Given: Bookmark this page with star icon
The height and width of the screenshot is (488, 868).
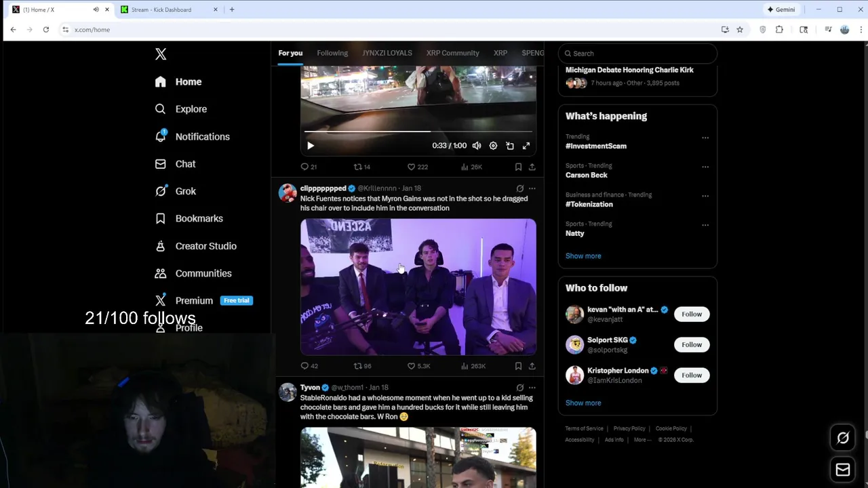Looking at the screenshot, I should coord(740,30).
